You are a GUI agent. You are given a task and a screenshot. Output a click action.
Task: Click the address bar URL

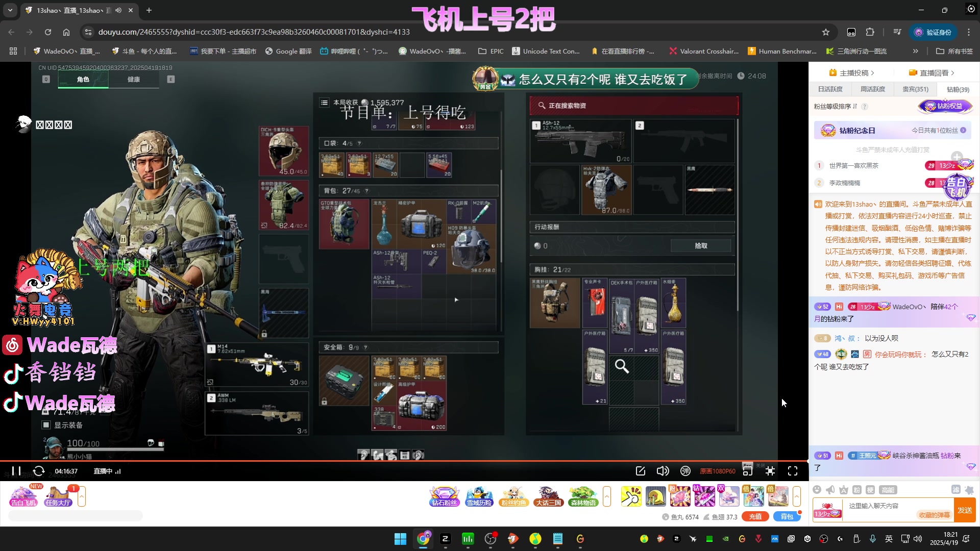point(254,32)
